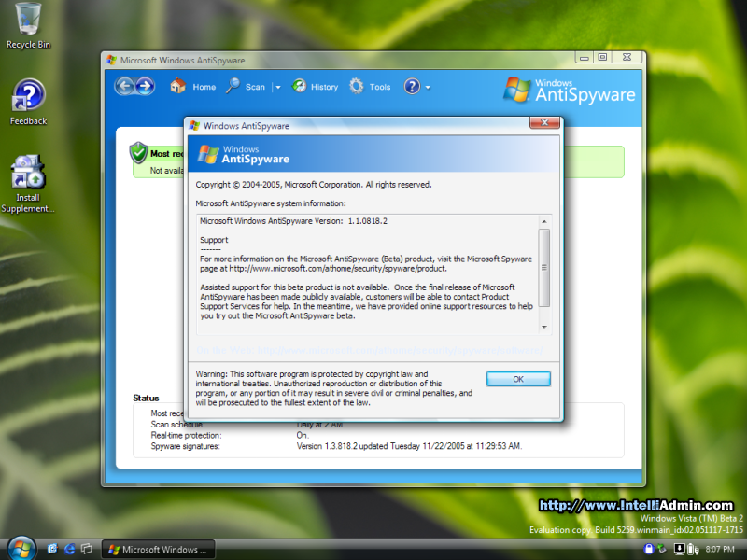Viewport: 747px width, 560px height.
Task: Open the Recycle Bin desktop icon
Action: point(28,26)
